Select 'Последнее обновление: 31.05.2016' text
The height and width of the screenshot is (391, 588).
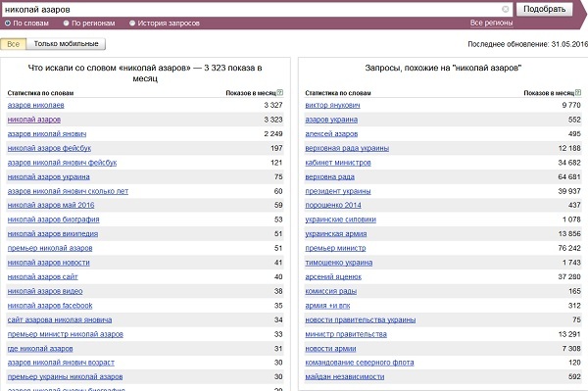(x=527, y=44)
